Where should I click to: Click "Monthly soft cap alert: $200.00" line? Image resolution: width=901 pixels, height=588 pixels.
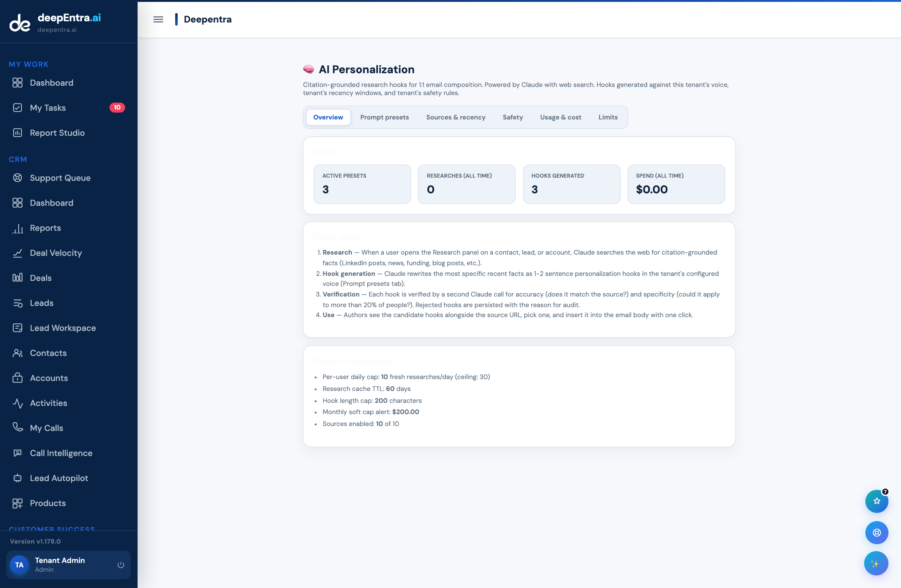[x=371, y=412]
